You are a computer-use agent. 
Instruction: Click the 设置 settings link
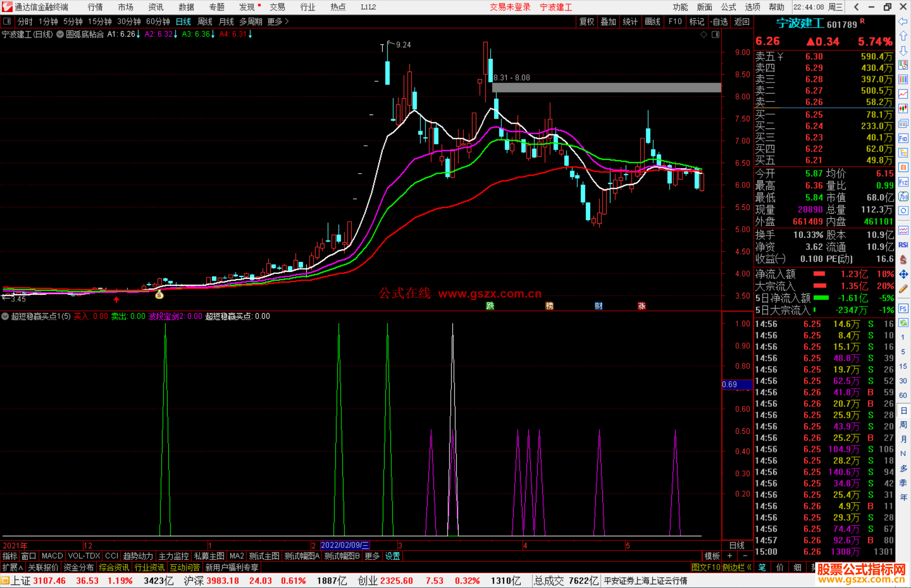(x=392, y=556)
